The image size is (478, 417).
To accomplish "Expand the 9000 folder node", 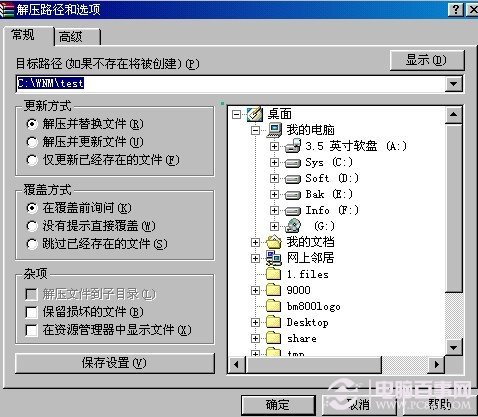I will click(255, 290).
